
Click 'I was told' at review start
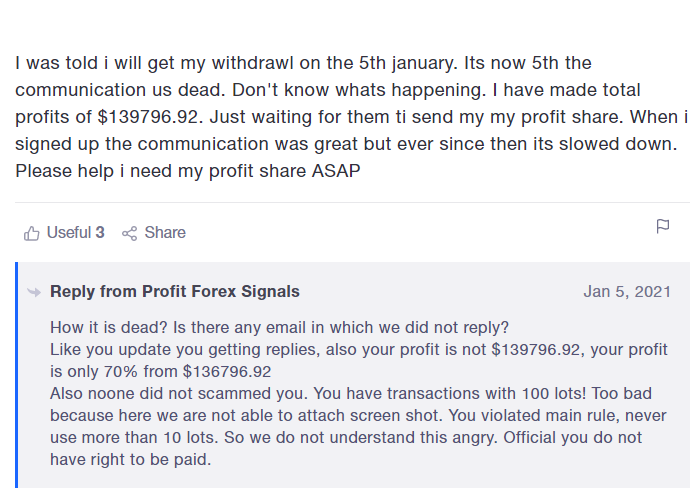(x=56, y=63)
